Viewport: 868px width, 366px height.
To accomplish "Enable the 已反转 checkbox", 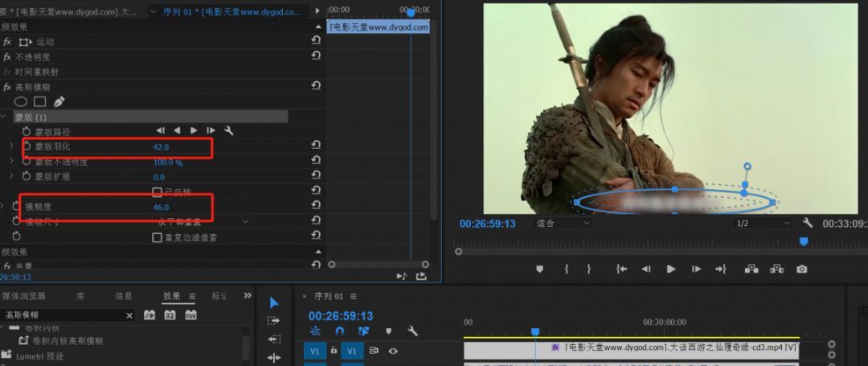I will coord(158,191).
